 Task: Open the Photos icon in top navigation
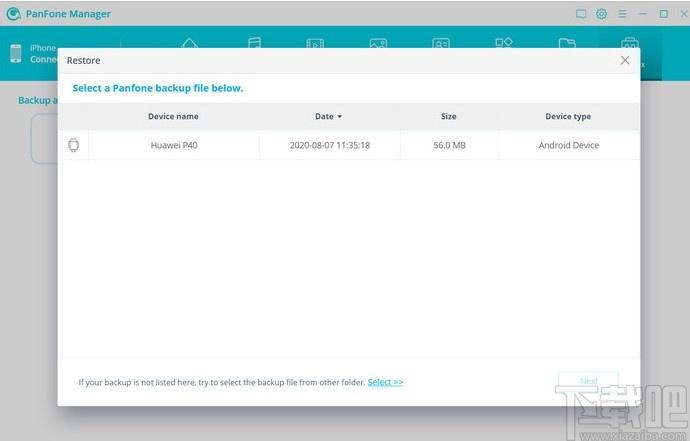click(x=378, y=43)
